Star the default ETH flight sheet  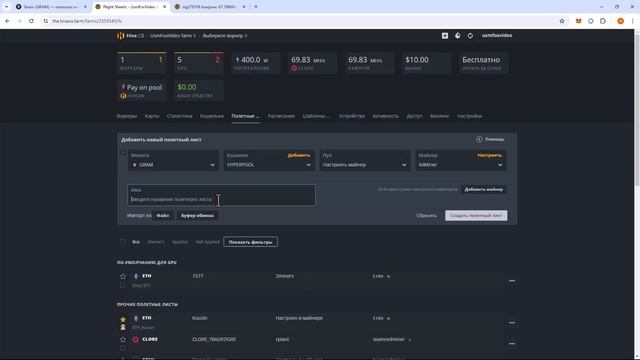pyautogui.click(x=123, y=276)
